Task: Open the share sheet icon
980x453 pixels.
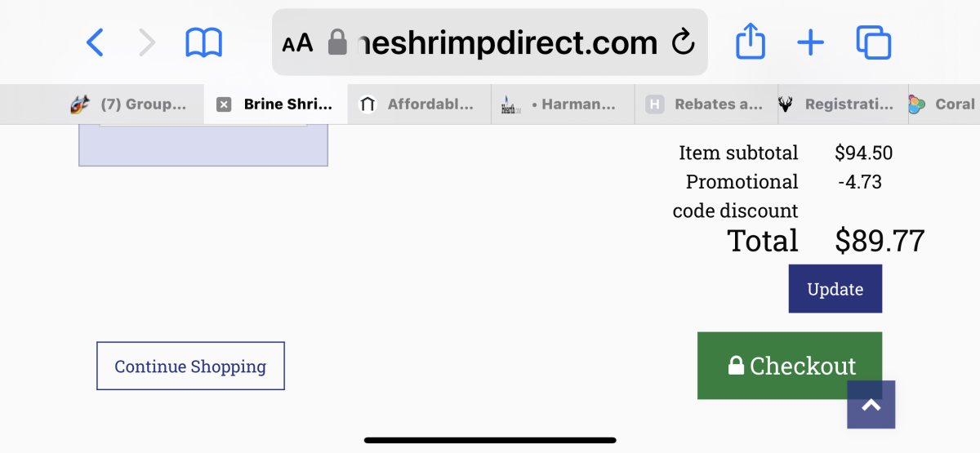Action: click(x=750, y=42)
